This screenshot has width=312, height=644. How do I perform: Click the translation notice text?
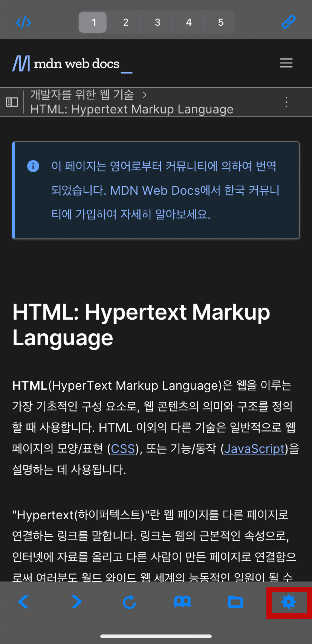(x=165, y=190)
